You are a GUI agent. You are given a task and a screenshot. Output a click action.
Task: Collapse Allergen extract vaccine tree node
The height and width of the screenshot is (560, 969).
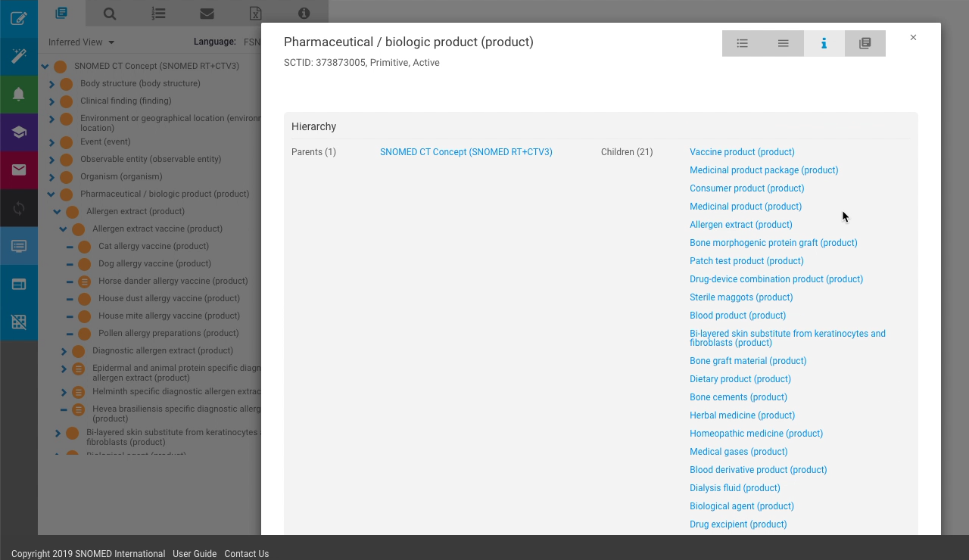63,229
